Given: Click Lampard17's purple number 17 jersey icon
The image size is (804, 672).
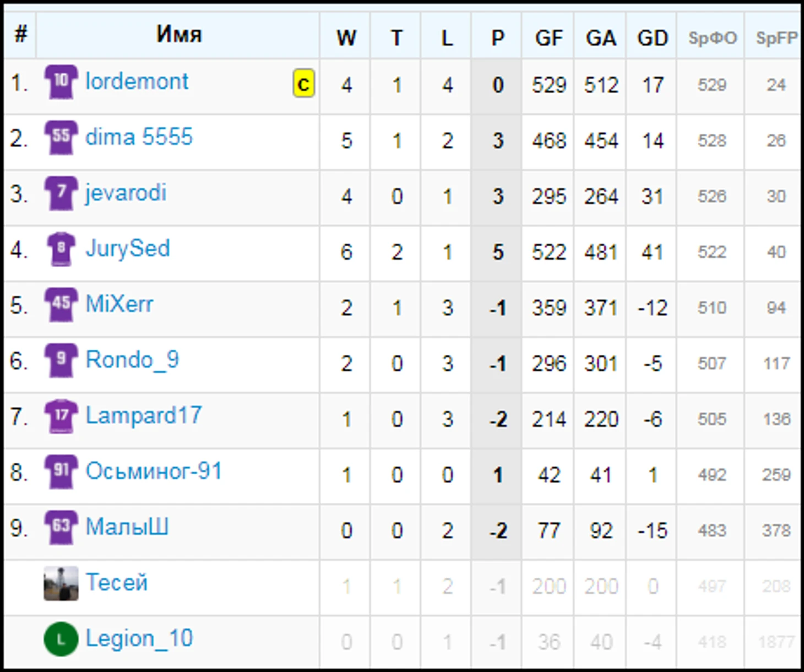Looking at the screenshot, I should (61, 416).
